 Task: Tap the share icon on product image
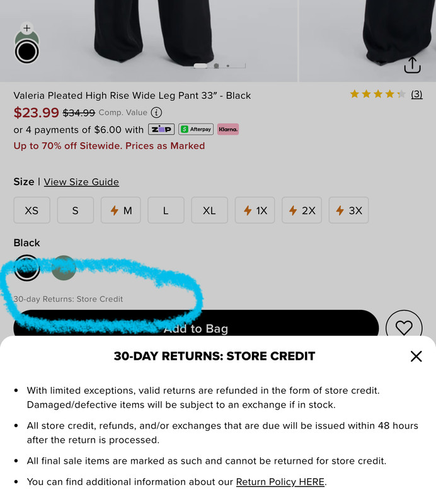pyautogui.click(x=412, y=66)
